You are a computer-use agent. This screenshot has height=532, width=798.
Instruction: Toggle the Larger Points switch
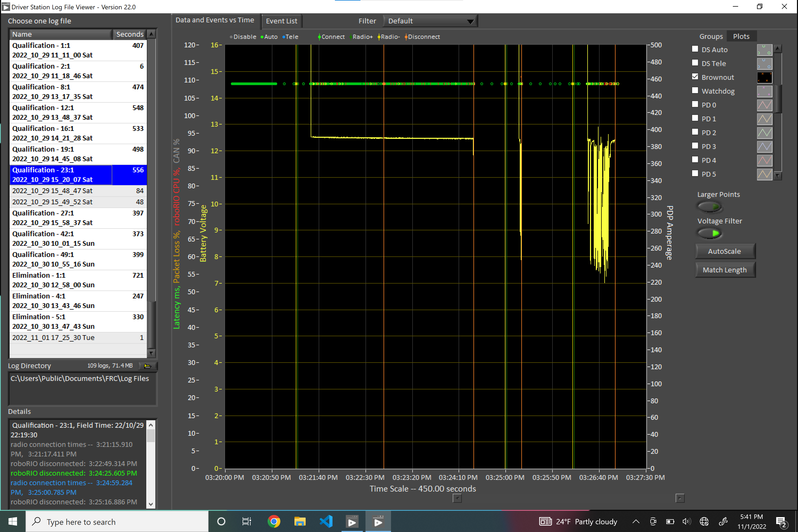coord(709,207)
